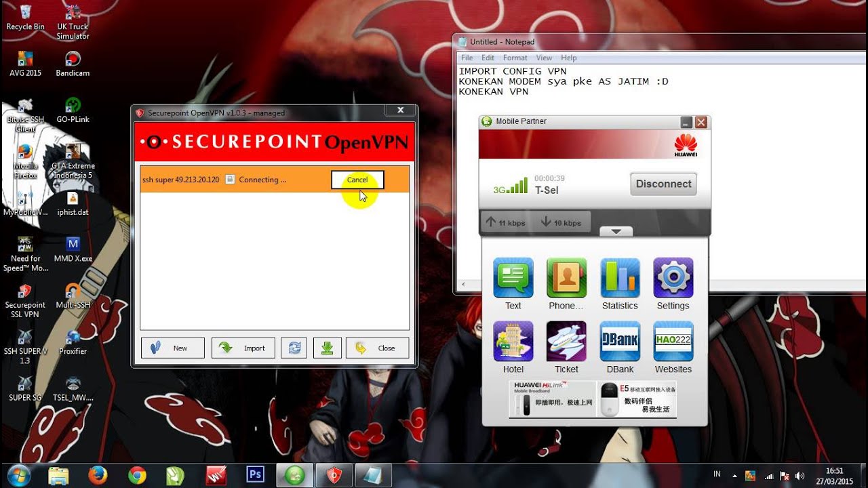Click the E5 mobile device banner ad
Image resolution: width=868 pixels, height=488 pixels.
click(637, 399)
